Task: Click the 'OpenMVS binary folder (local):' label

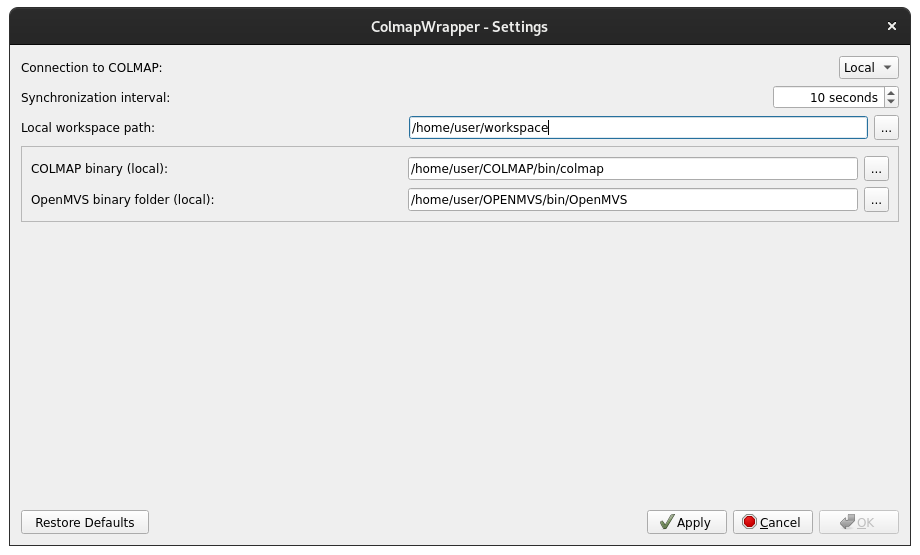Action: click(123, 200)
